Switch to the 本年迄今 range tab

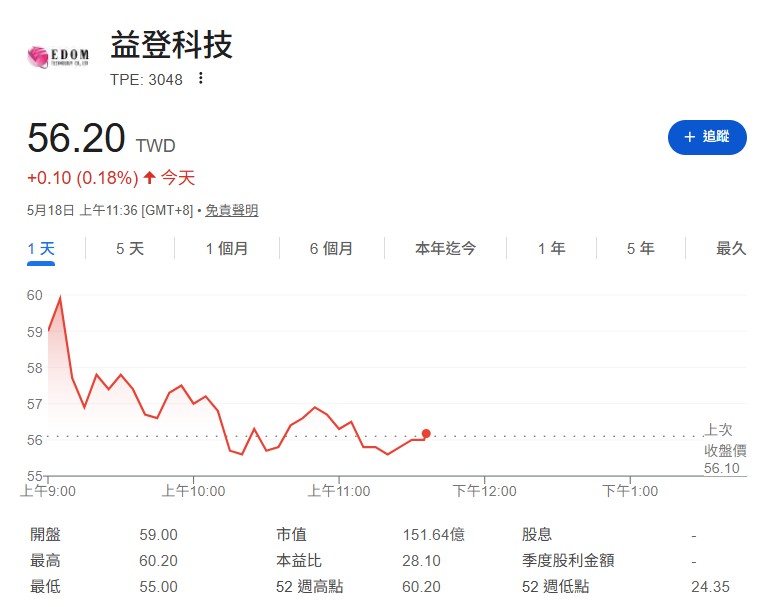click(x=445, y=248)
